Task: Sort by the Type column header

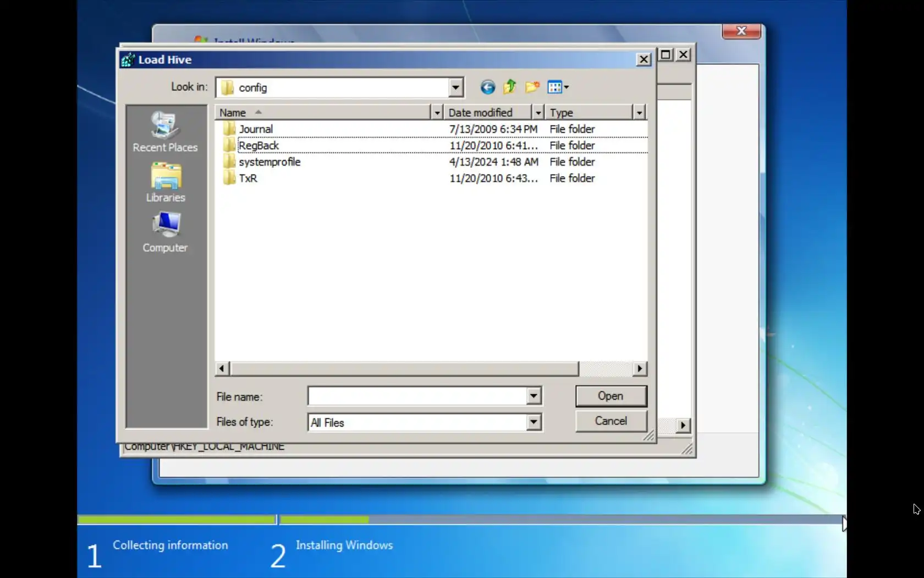Action: pos(589,112)
